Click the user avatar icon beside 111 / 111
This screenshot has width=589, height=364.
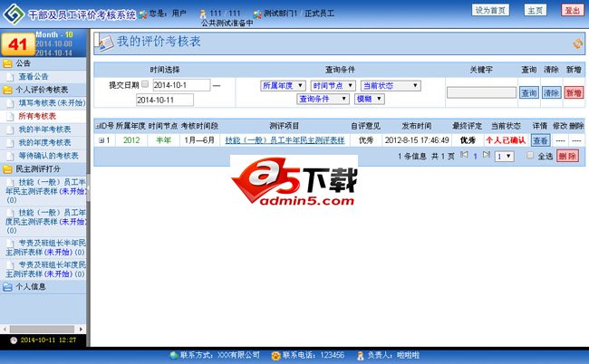click(x=203, y=14)
